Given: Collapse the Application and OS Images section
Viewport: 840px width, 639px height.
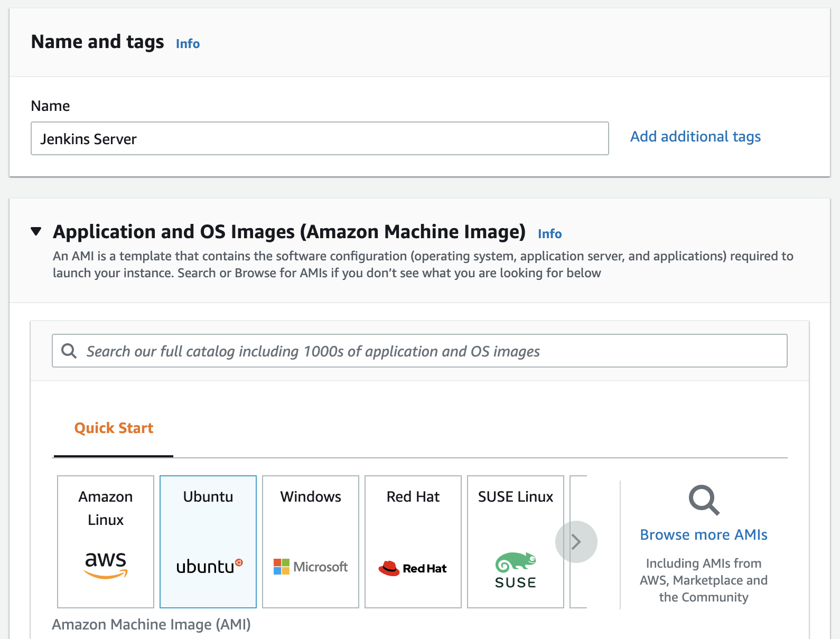Looking at the screenshot, I should tap(36, 231).
